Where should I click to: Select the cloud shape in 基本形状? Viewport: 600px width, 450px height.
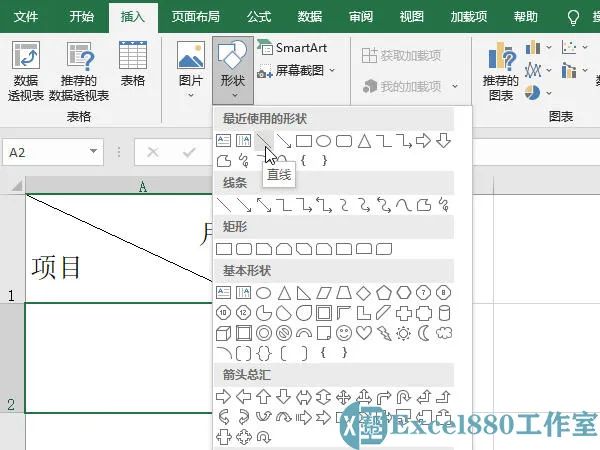tap(444, 333)
